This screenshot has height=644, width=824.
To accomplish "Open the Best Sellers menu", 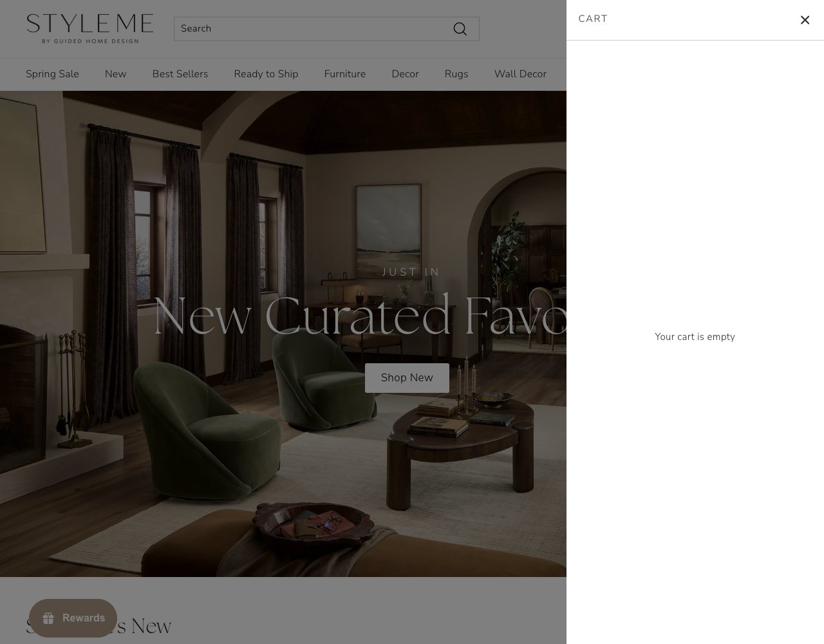I will pyautogui.click(x=180, y=74).
